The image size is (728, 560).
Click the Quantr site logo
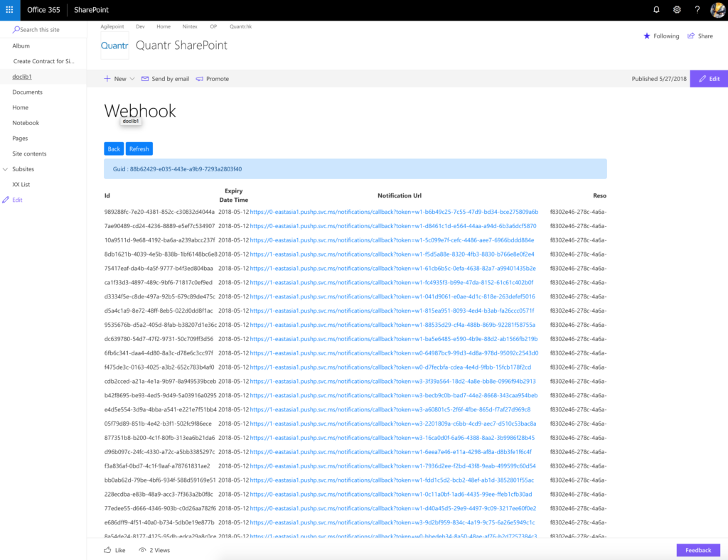(x=114, y=45)
